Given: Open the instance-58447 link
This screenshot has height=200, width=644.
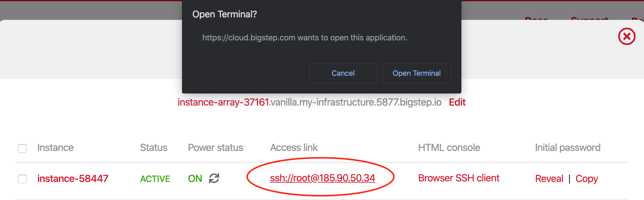Looking at the screenshot, I should point(73,179).
